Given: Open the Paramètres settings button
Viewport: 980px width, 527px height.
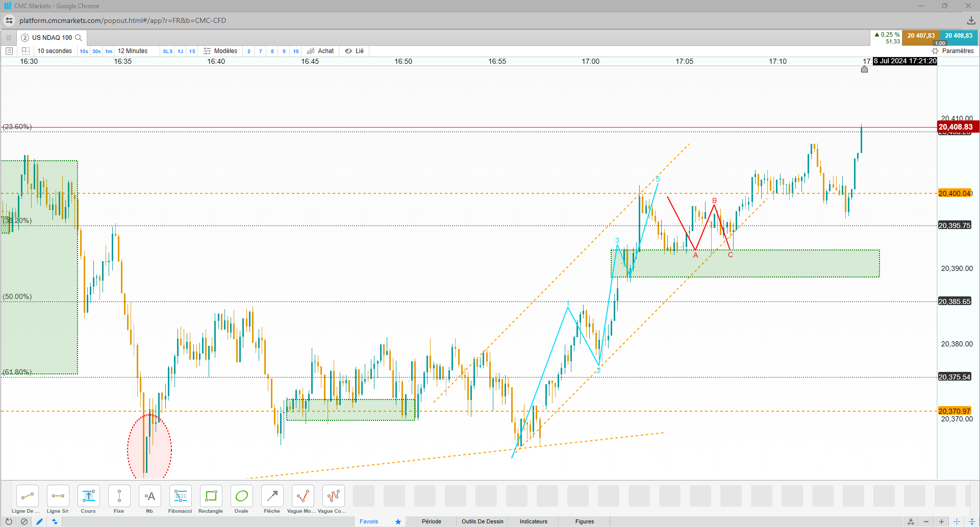Looking at the screenshot, I should coord(953,51).
